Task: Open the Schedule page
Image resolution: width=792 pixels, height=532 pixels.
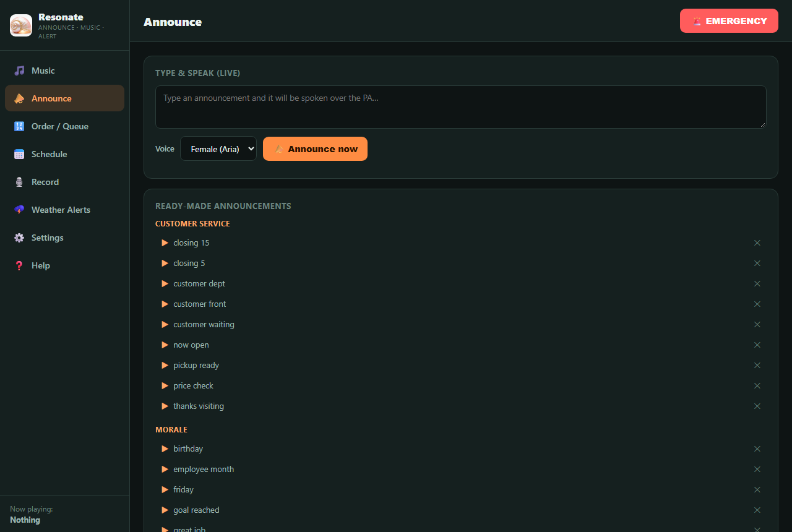Action: coord(64,154)
